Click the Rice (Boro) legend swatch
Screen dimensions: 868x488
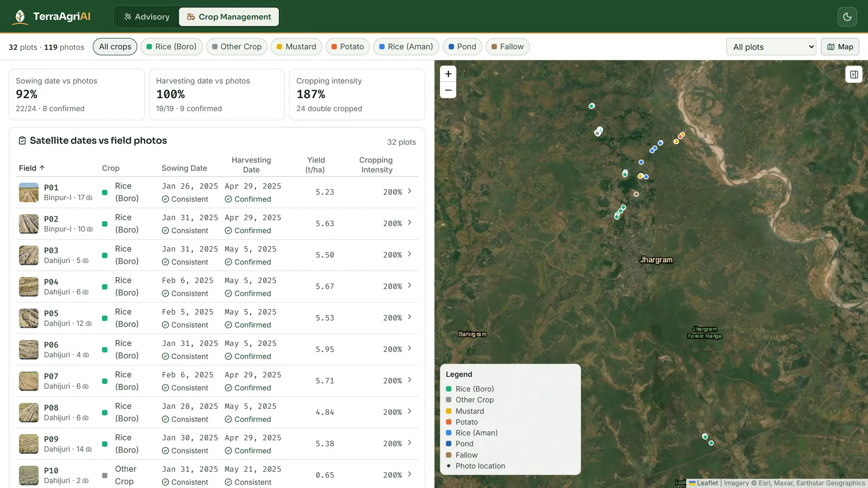point(449,389)
